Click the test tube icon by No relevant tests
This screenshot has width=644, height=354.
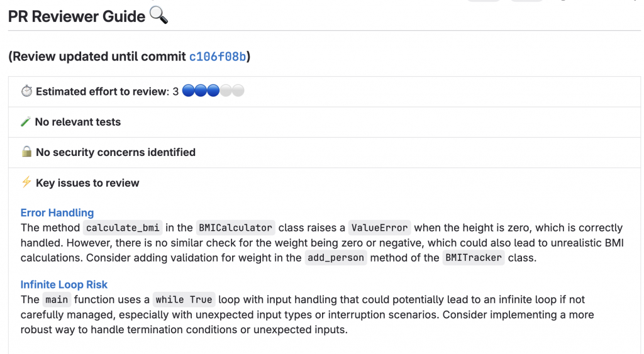(x=26, y=121)
